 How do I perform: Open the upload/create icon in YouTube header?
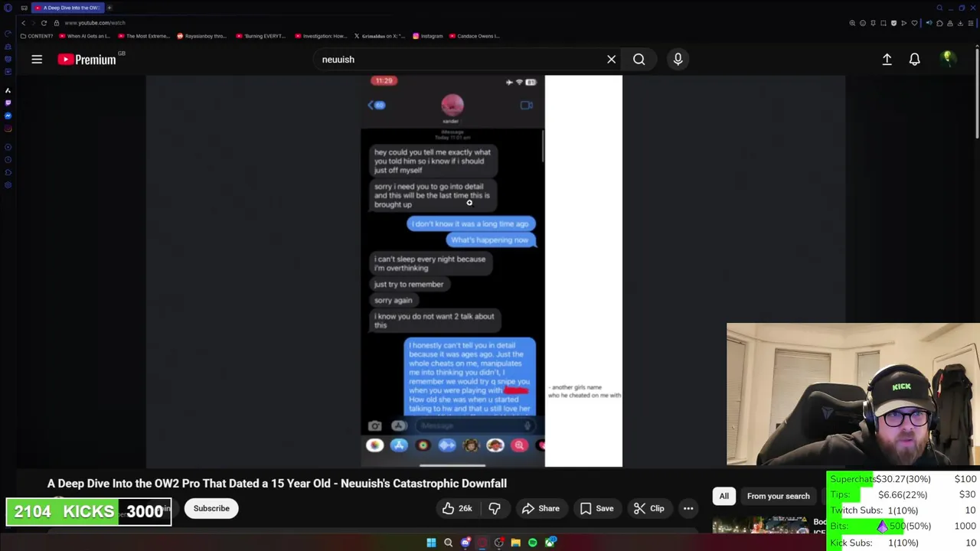(887, 59)
